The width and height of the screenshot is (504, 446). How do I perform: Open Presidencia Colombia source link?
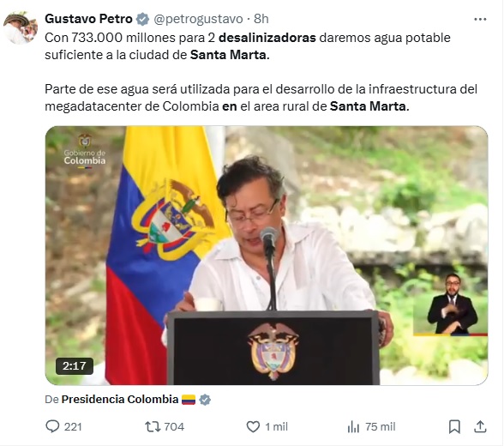(120, 400)
